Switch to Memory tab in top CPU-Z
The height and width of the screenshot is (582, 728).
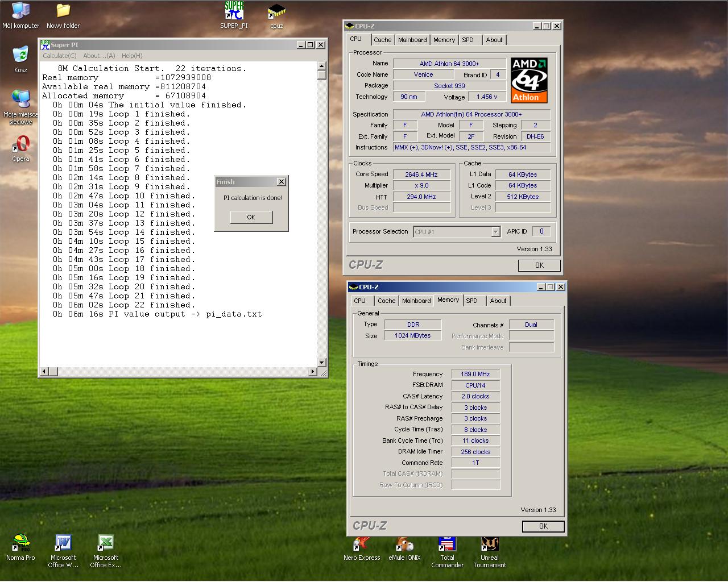[x=444, y=40]
